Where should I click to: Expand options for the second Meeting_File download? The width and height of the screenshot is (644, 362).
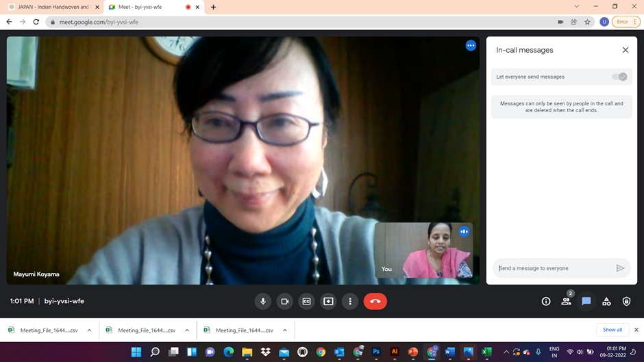187,331
